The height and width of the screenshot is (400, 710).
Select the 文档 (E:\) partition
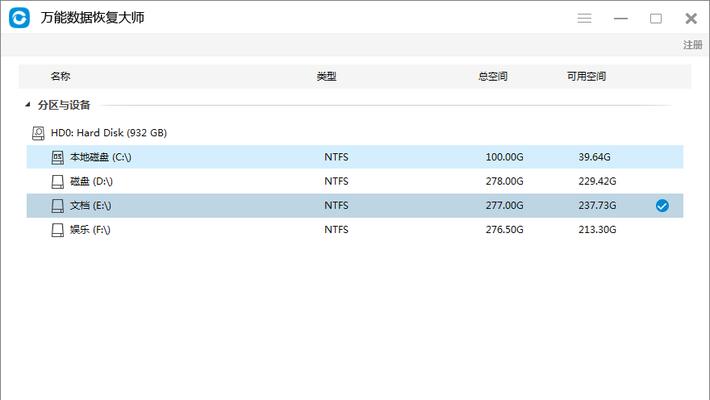(355, 206)
